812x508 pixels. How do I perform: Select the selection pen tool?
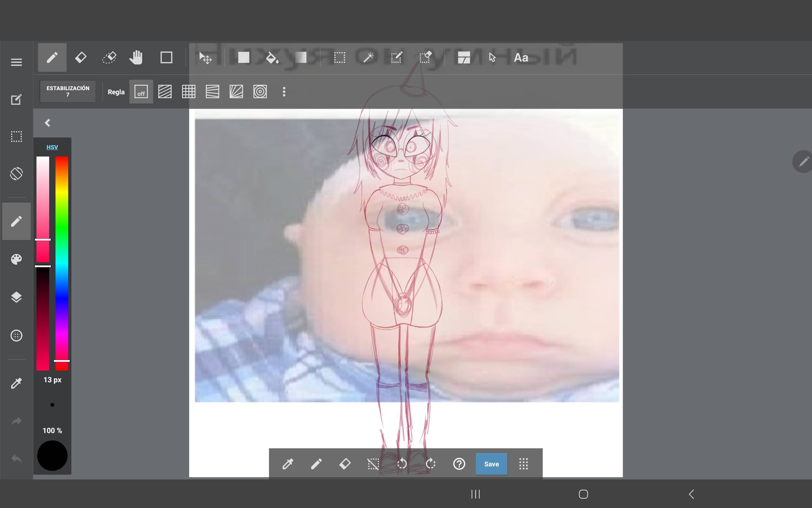tap(396, 57)
